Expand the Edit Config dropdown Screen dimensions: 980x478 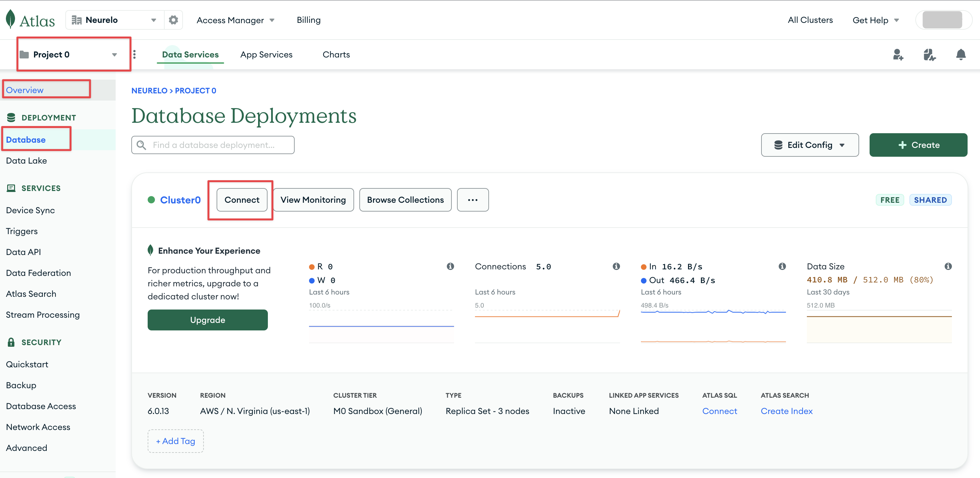809,145
